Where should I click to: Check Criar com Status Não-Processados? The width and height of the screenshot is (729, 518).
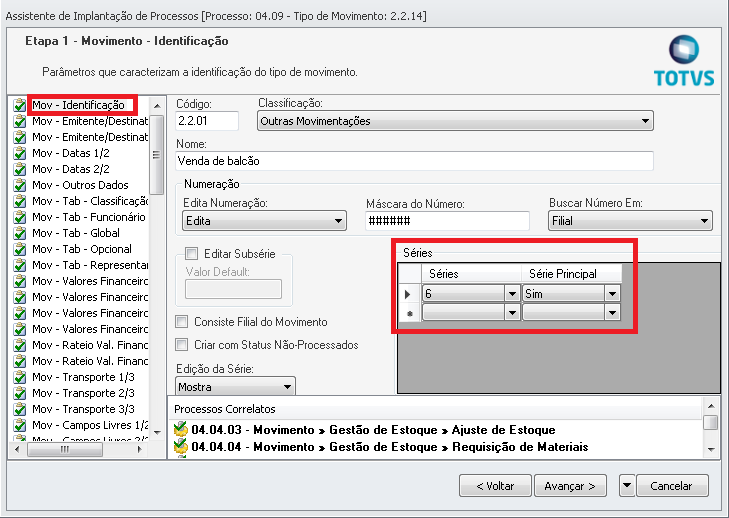[182, 345]
